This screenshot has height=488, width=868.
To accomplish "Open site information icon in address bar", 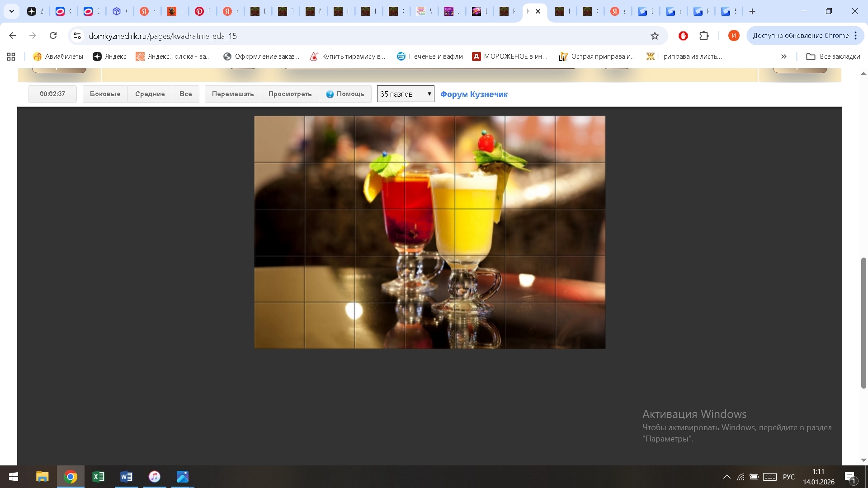I will 77,36.
